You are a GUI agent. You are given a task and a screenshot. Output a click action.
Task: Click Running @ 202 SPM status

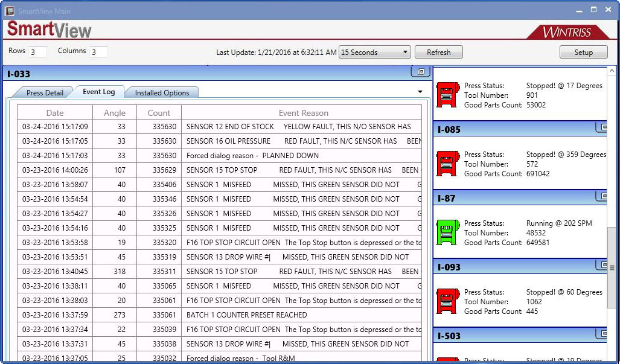click(x=559, y=223)
